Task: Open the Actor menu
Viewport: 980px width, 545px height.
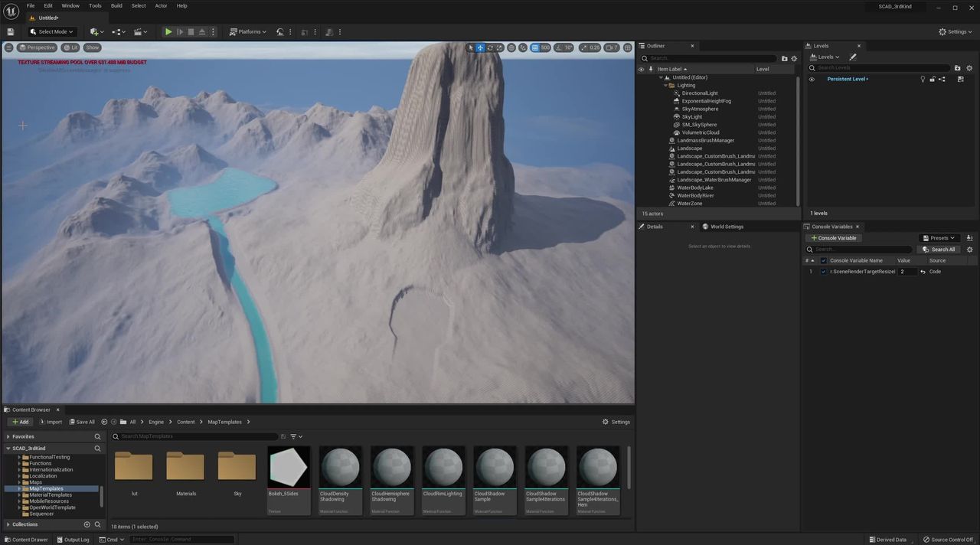Action: point(161,5)
